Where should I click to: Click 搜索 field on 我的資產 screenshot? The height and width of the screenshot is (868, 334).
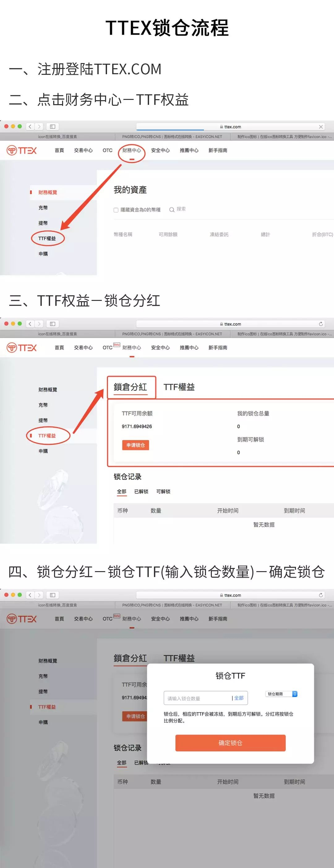click(x=181, y=209)
